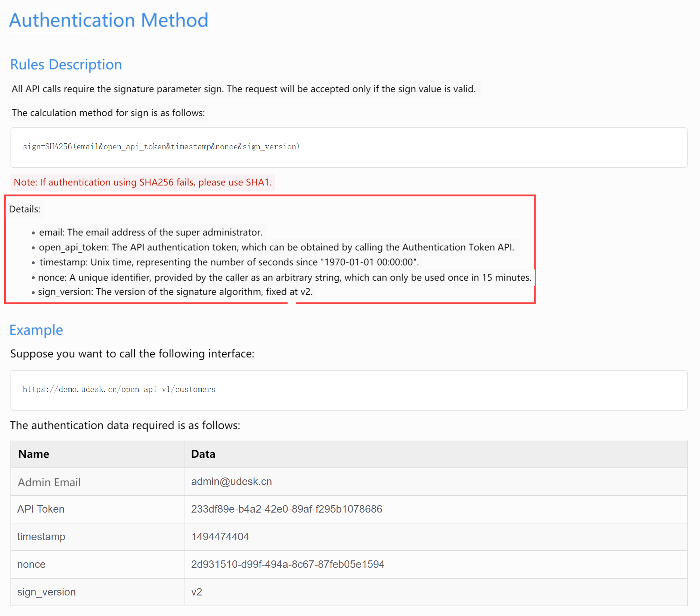This screenshot has height=616, width=700.
Task: Click the Name column header
Action: 34,454
